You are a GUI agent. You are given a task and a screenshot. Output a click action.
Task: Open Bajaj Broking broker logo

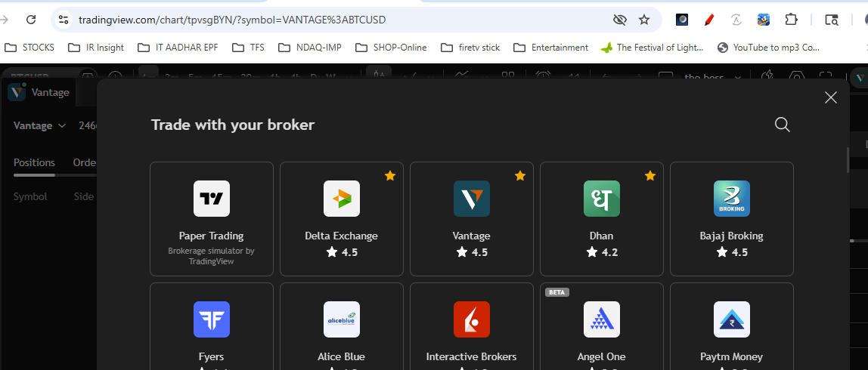[x=732, y=199]
